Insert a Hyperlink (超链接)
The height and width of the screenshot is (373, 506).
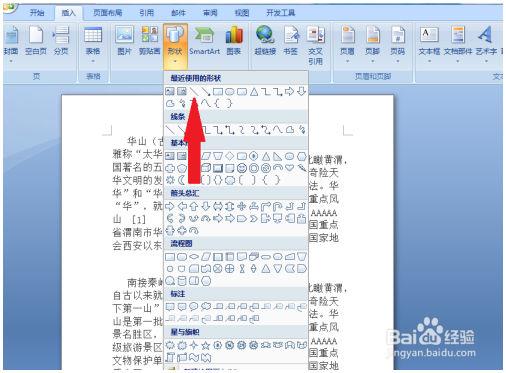(x=265, y=41)
